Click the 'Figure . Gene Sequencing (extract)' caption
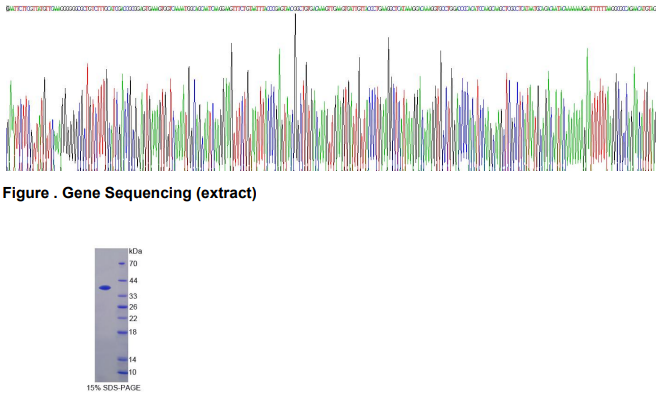 click(129, 193)
